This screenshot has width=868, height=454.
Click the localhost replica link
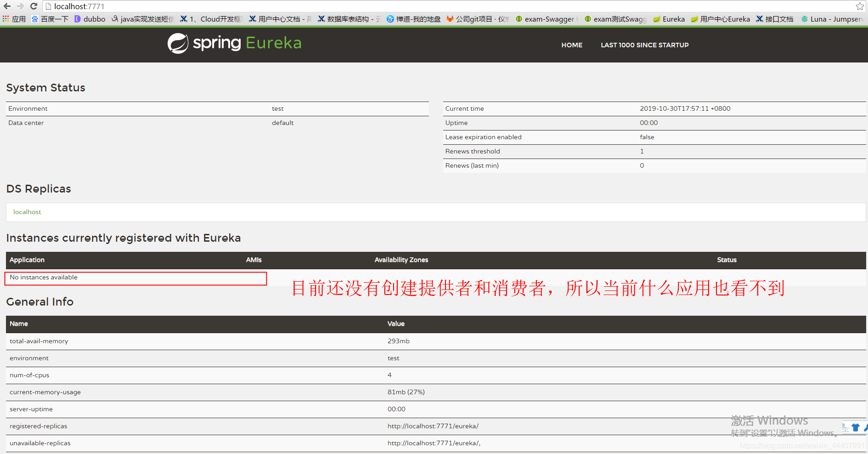pyautogui.click(x=27, y=212)
